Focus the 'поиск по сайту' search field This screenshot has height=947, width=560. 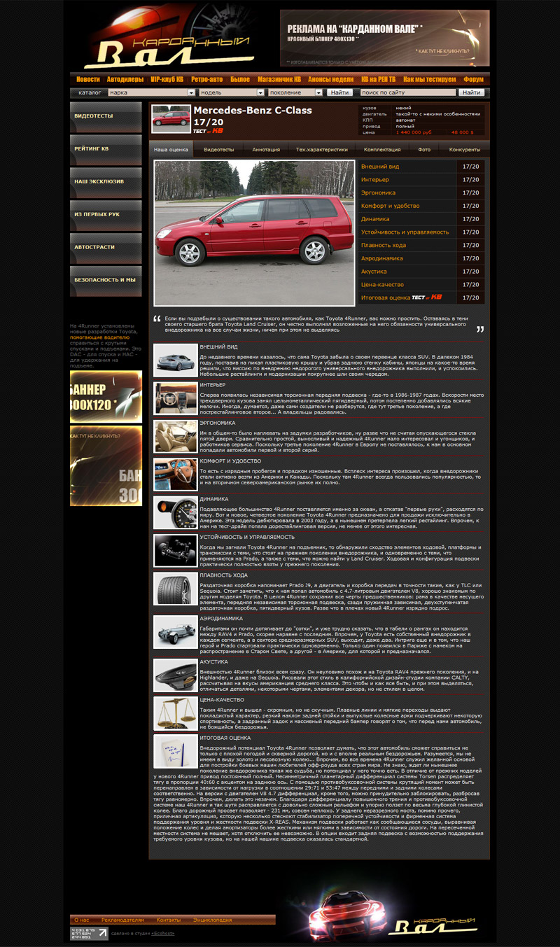(407, 92)
